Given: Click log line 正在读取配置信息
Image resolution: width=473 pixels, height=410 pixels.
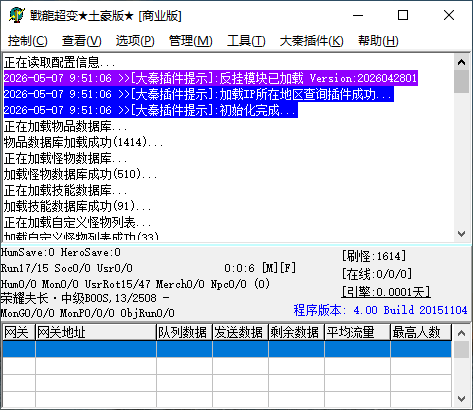Looking at the screenshot, I should [60, 62].
